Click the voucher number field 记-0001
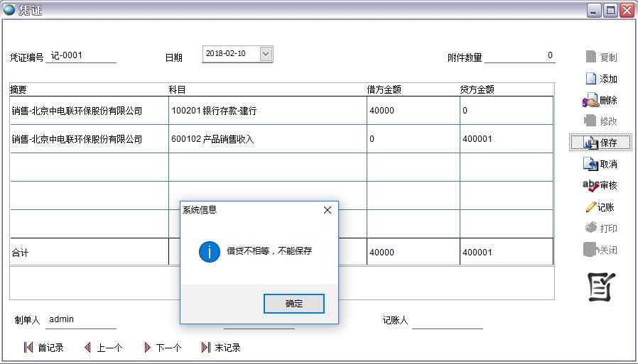Viewport: 638px width, 364px height. [x=81, y=56]
